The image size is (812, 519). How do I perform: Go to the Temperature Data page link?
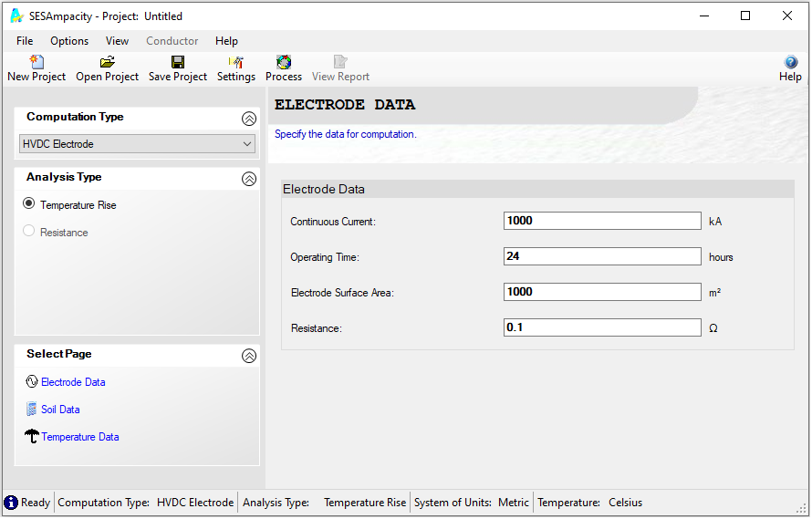point(80,437)
